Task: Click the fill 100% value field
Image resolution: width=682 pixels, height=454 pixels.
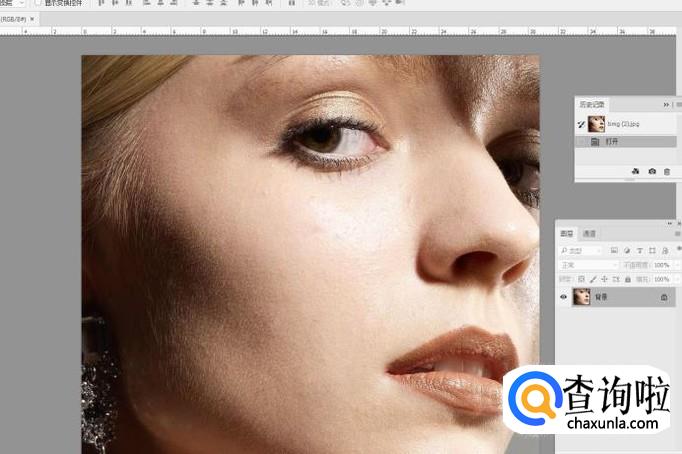Action: pos(662,279)
